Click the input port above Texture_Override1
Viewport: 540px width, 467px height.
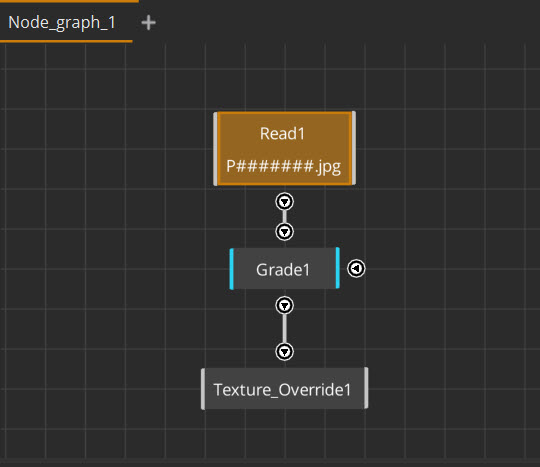pyautogui.click(x=284, y=352)
